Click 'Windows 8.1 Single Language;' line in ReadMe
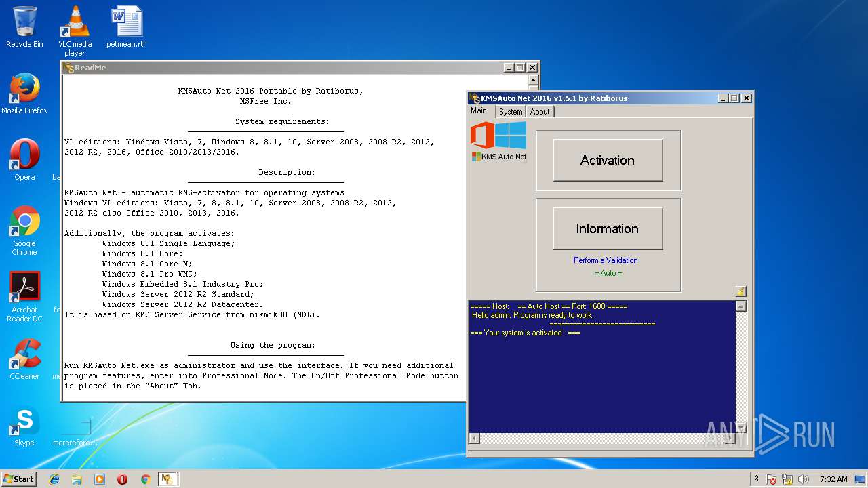 pos(169,243)
